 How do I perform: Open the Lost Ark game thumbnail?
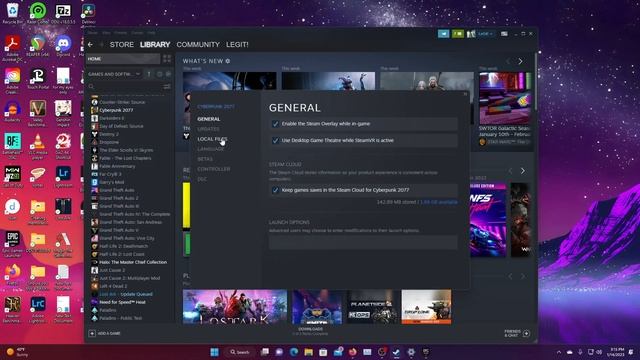coord(235,307)
